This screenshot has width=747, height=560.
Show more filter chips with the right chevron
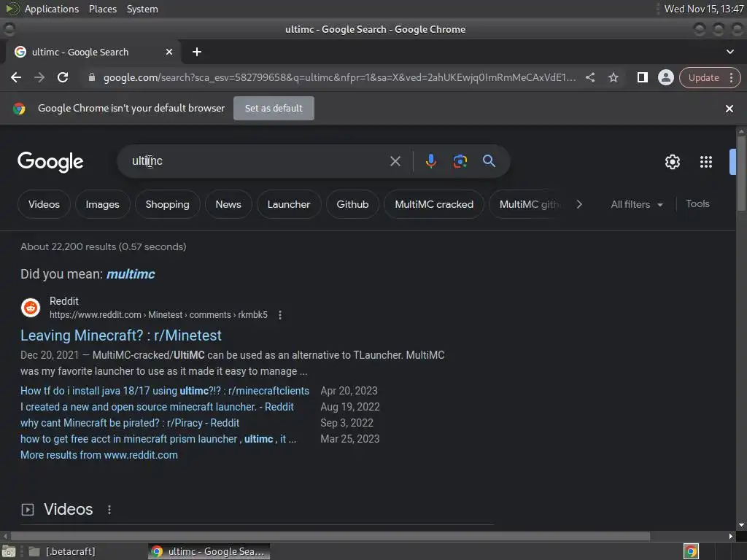tap(578, 204)
